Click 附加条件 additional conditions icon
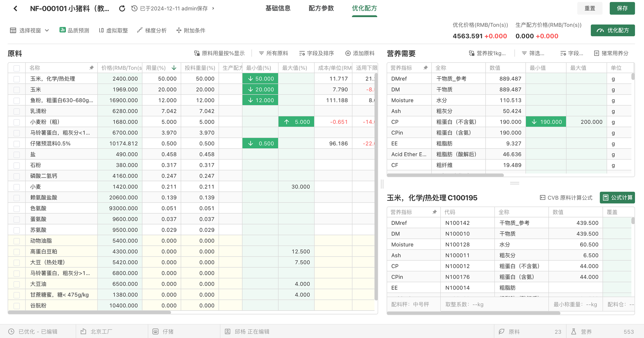This screenshot has width=644, height=338. click(x=178, y=30)
